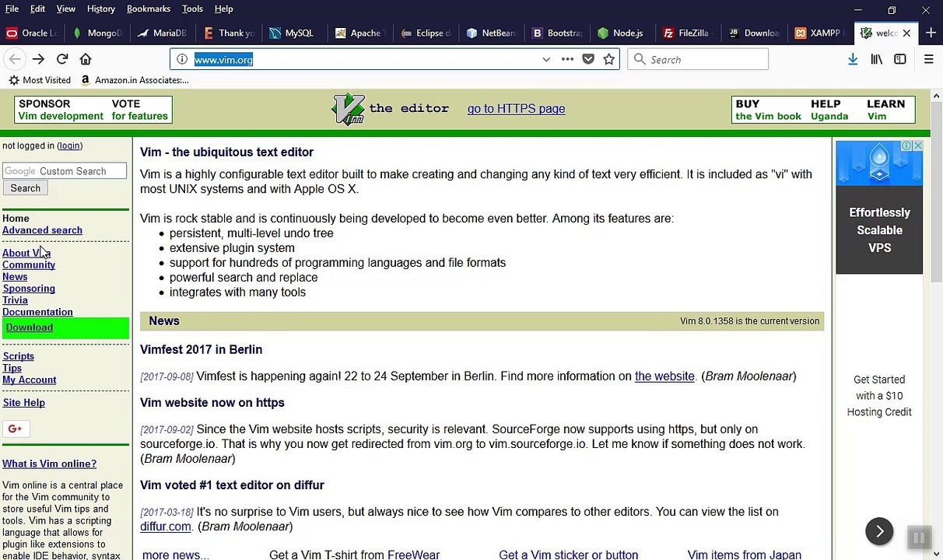Screen dimensions: 943x560
Task: Open the History menu
Action: pos(100,9)
